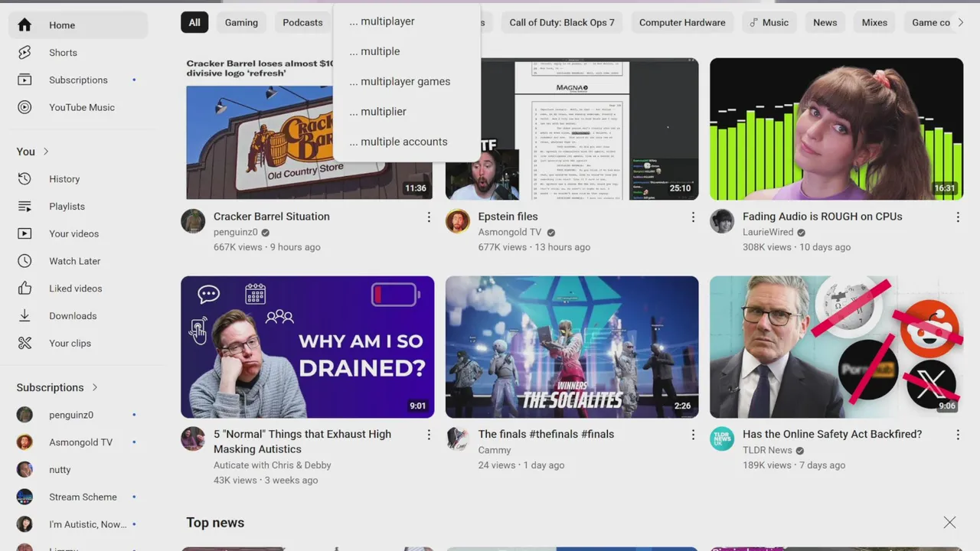Open 5 Normal Things that Exhaust title

(x=302, y=442)
